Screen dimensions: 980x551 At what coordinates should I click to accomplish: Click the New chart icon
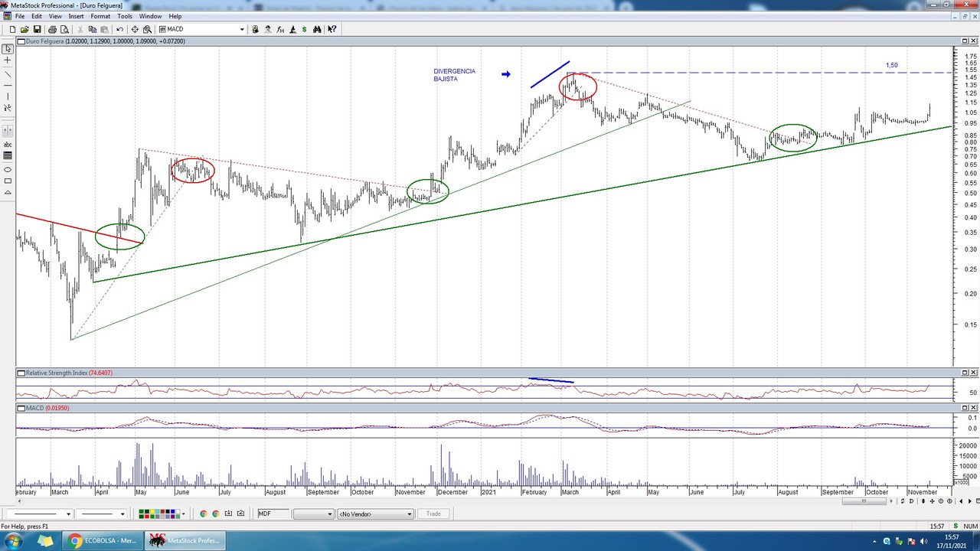(x=12, y=29)
